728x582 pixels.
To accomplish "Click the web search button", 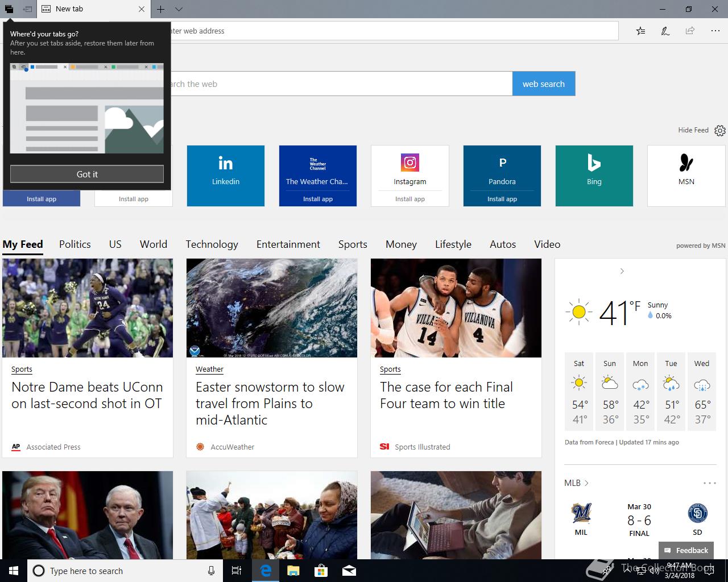I will [x=544, y=84].
